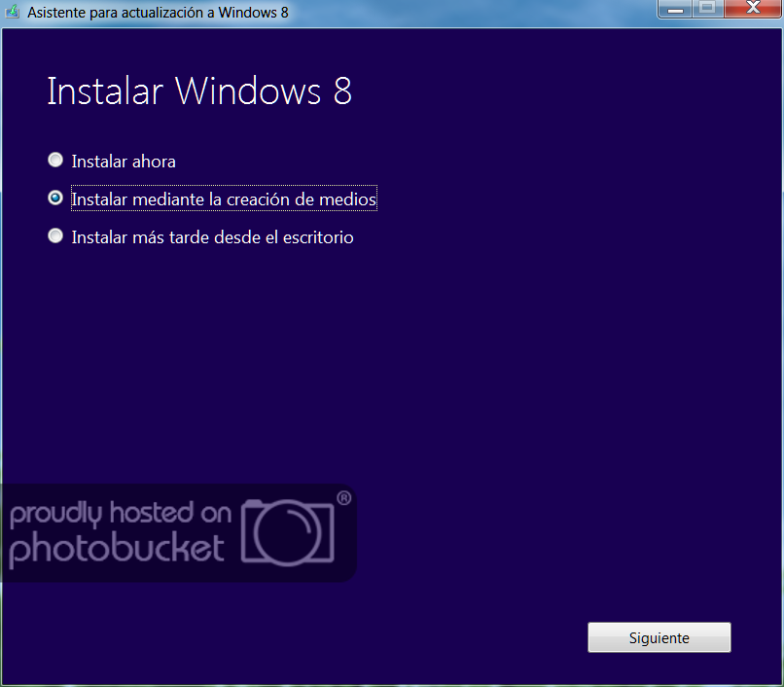Click the Siguiente button
The height and width of the screenshot is (687, 784).
coord(659,637)
